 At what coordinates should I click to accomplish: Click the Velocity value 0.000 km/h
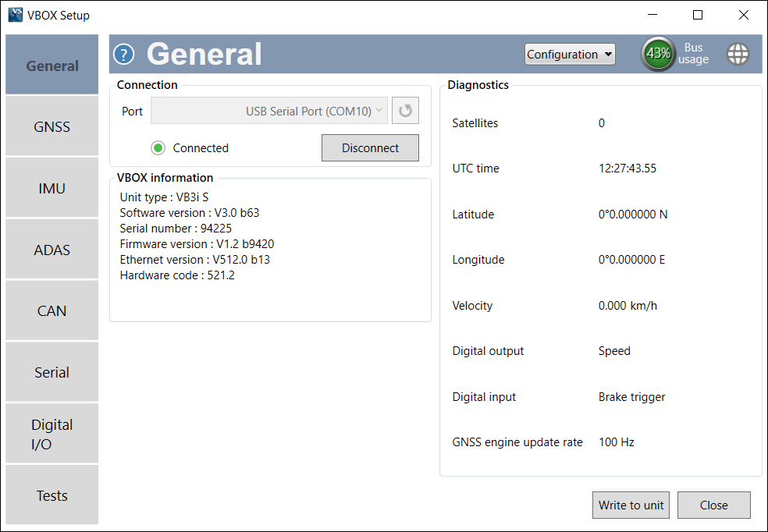628,306
